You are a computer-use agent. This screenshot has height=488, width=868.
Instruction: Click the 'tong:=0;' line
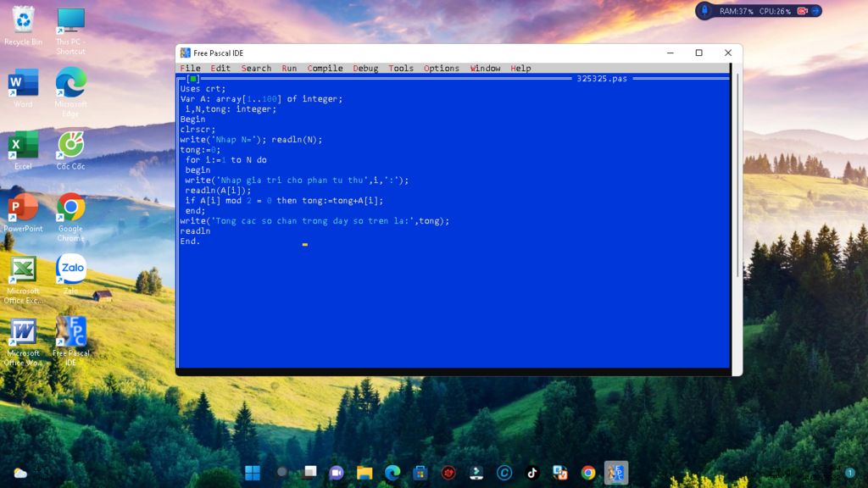pyautogui.click(x=200, y=149)
